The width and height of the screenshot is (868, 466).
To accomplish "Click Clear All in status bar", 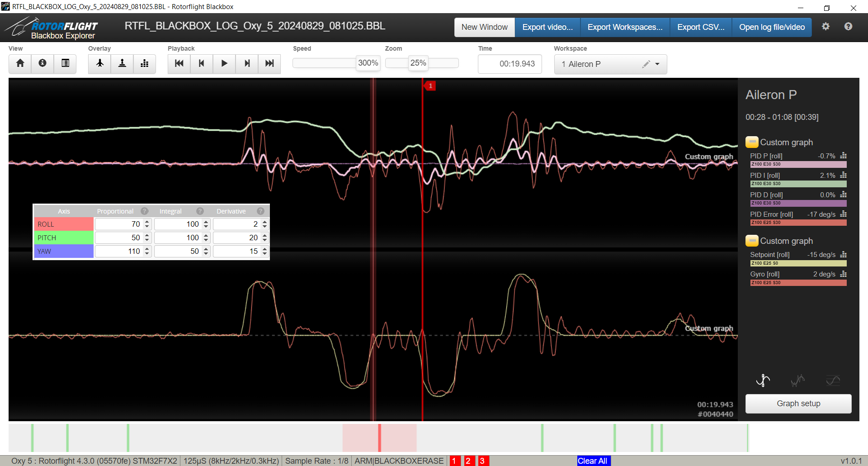I will coord(593,461).
